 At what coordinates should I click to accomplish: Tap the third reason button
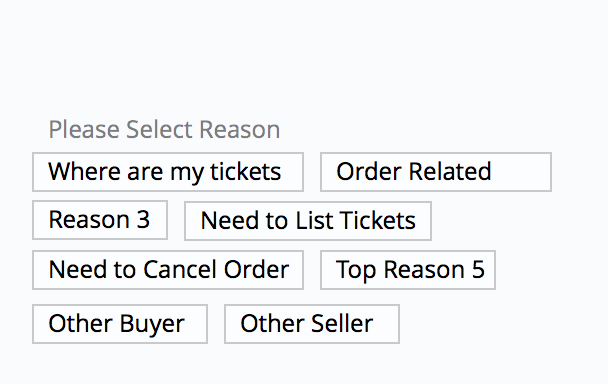click(100, 220)
